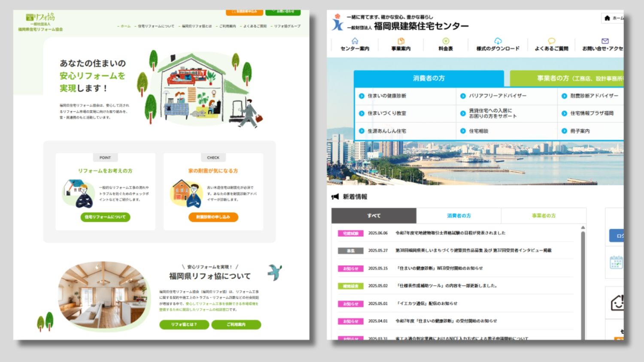Click the blue login button in the center site sidebar
The width and height of the screenshot is (644, 362).
(x=617, y=235)
